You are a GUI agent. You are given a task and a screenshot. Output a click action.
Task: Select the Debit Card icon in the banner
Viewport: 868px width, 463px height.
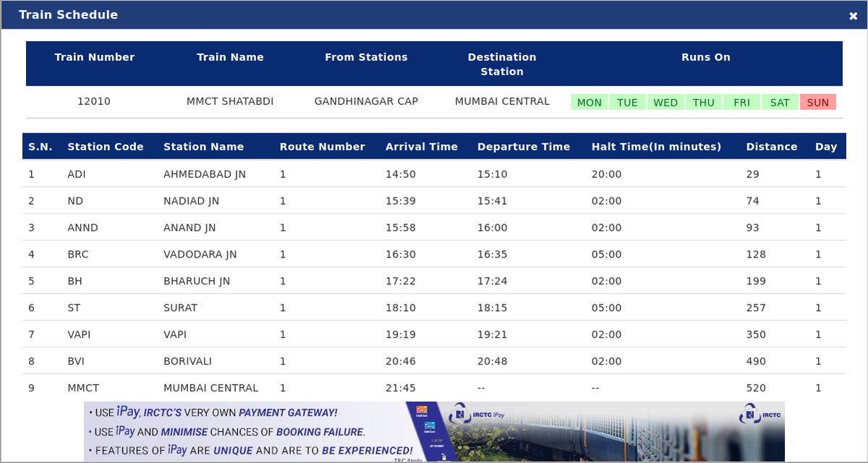coord(430,426)
